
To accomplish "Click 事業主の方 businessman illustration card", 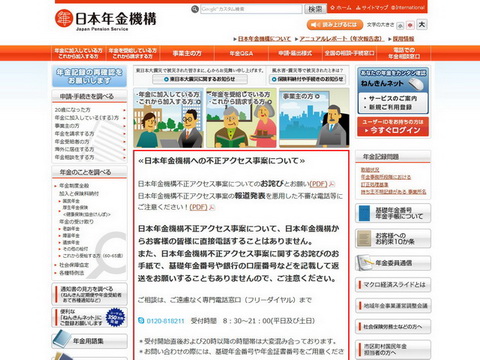I will click(314, 118).
